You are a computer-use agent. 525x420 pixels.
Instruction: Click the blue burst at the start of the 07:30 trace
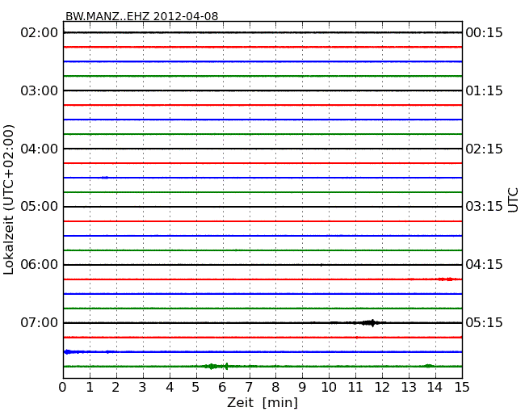tap(69, 351)
